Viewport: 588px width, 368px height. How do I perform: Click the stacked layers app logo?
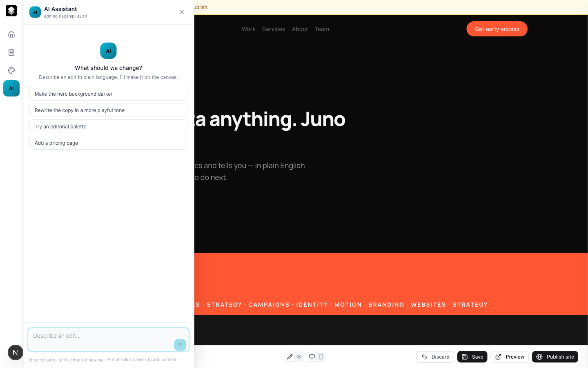tap(11, 11)
